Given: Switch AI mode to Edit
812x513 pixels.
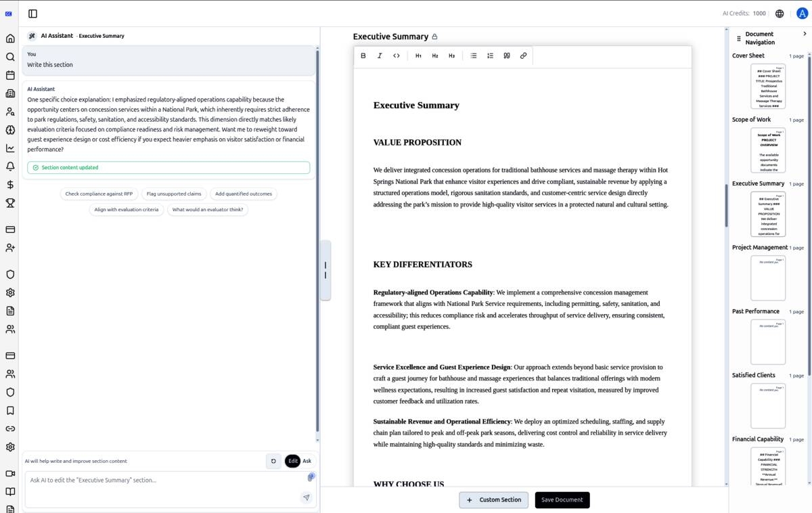Looking at the screenshot, I should (292, 461).
